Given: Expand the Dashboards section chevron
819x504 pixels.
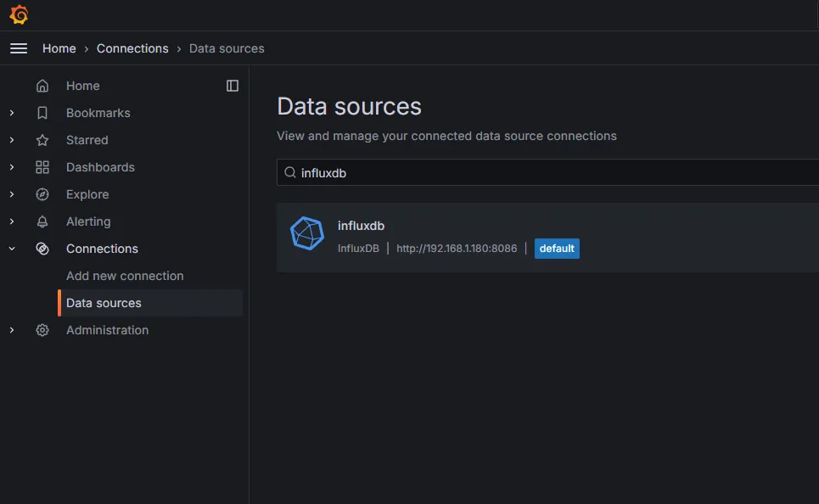Looking at the screenshot, I should [x=12, y=167].
